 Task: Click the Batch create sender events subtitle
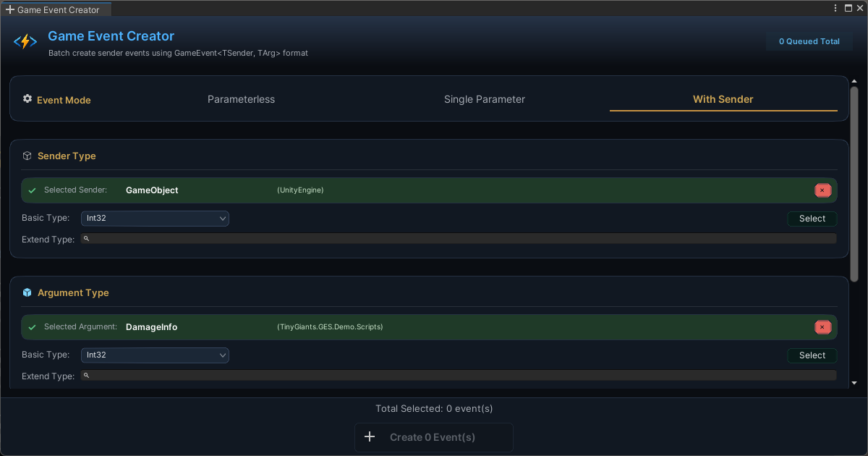pos(178,53)
